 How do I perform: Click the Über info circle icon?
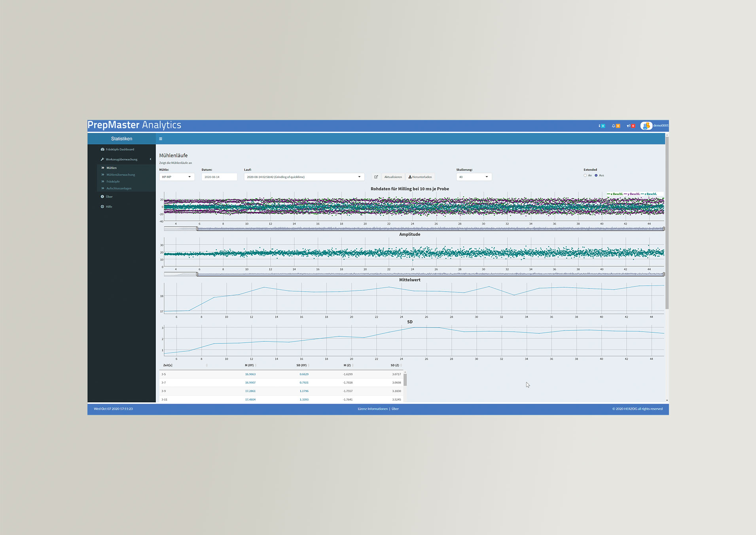point(102,197)
